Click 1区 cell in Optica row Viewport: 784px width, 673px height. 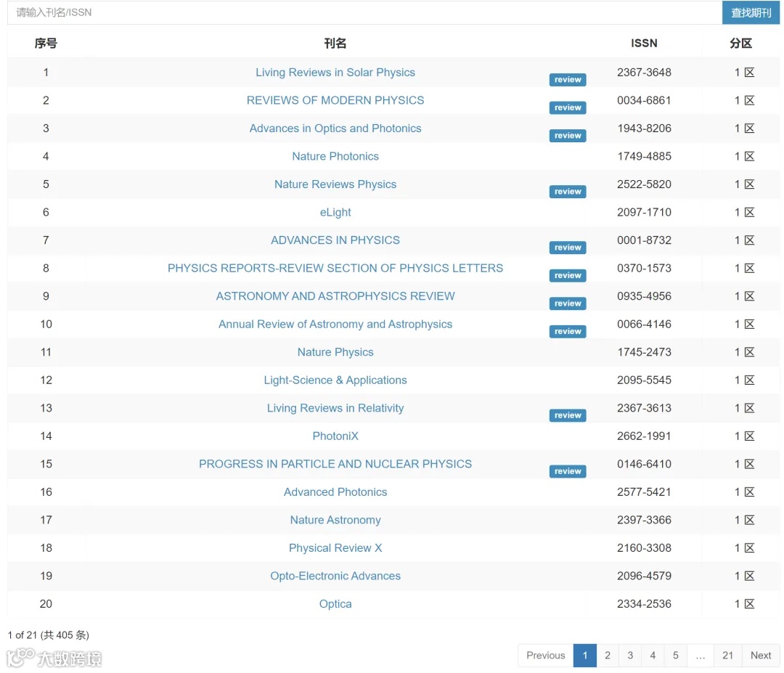click(744, 605)
